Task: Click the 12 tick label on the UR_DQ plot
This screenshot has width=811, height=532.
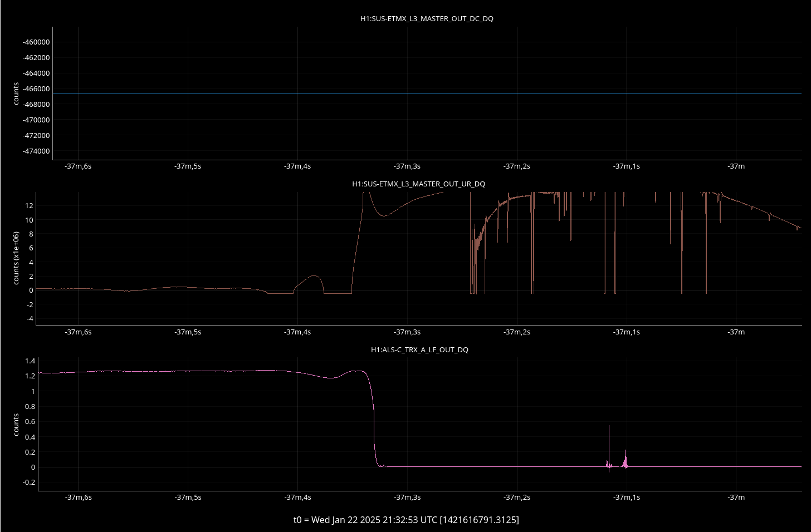Action: point(30,205)
